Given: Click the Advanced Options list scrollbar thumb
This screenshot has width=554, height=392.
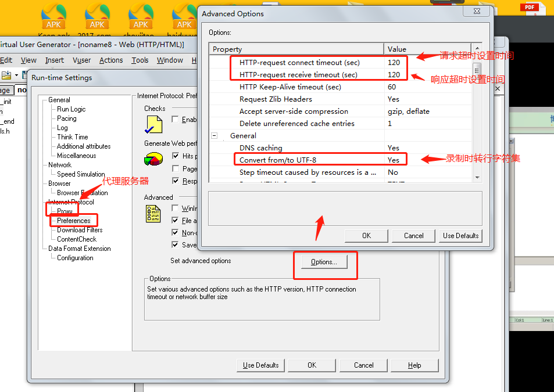Looking at the screenshot, I should [x=477, y=71].
